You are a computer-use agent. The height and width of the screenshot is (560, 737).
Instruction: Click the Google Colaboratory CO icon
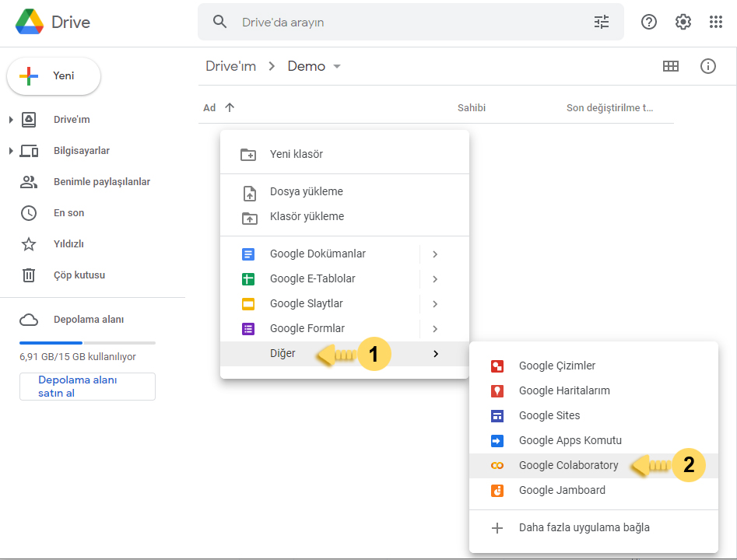497,466
